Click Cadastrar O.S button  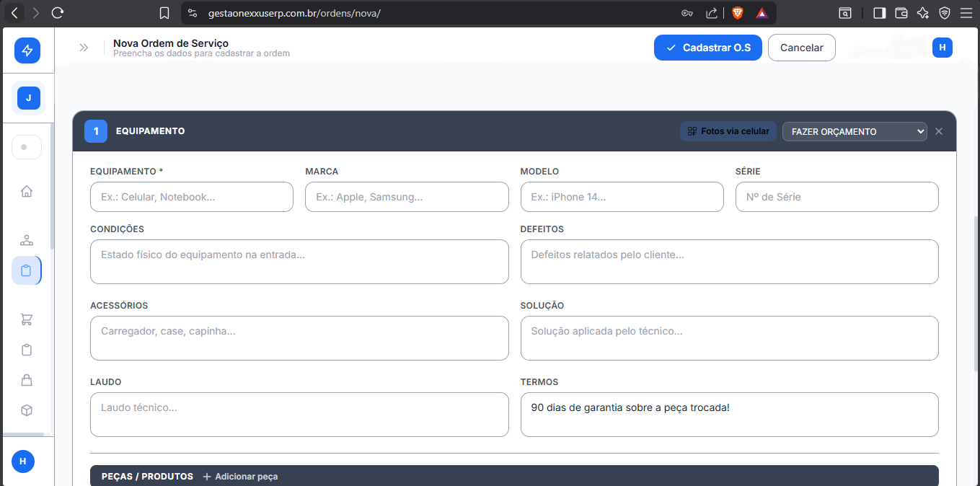pyautogui.click(x=708, y=48)
